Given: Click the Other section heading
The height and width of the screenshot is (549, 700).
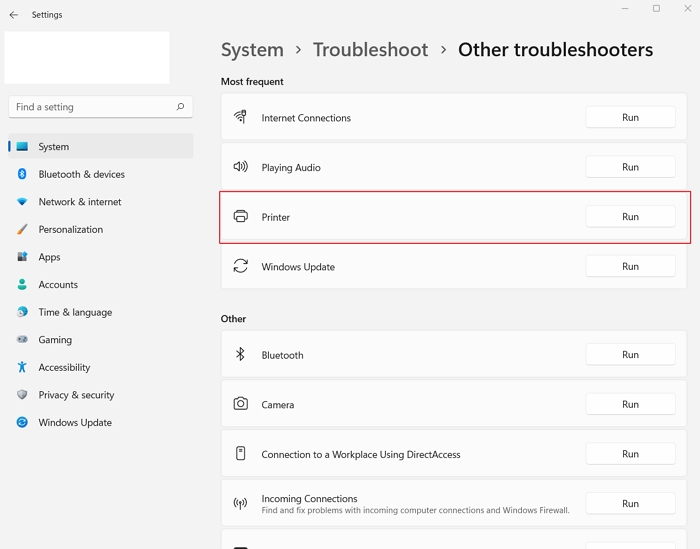Looking at the screenshot, I should coord(233,319).
